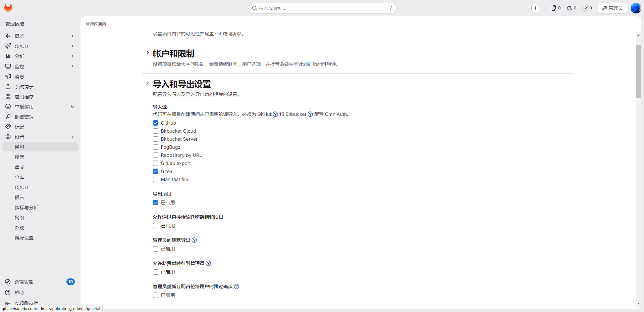Viewport: 644px width, 312px height.
Task: Open 帮助 menu in sidebar
Action: pyautogui.click(x=40, y=293)
